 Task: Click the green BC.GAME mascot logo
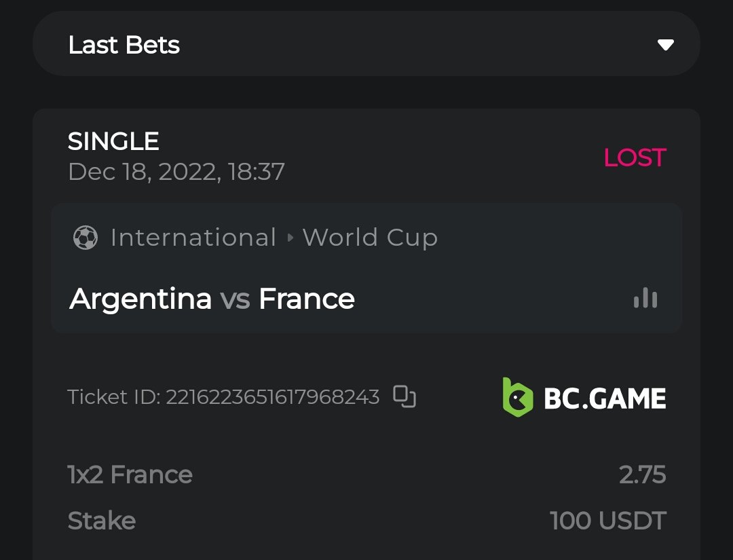517,397
